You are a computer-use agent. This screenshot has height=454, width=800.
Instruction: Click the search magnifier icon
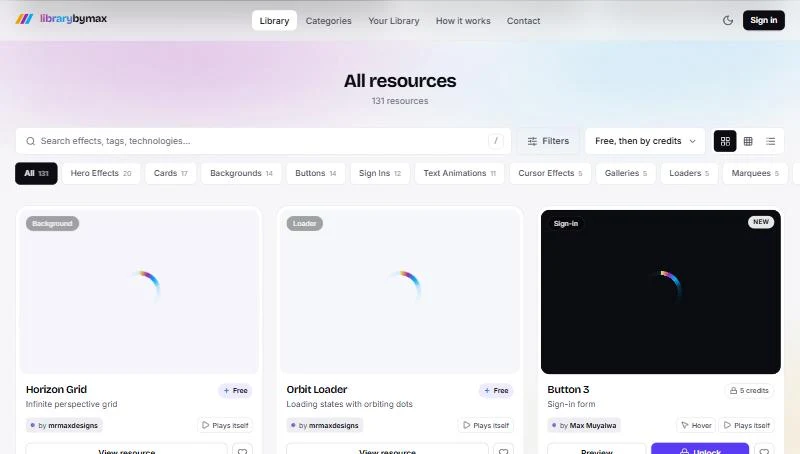pos(31,141)
